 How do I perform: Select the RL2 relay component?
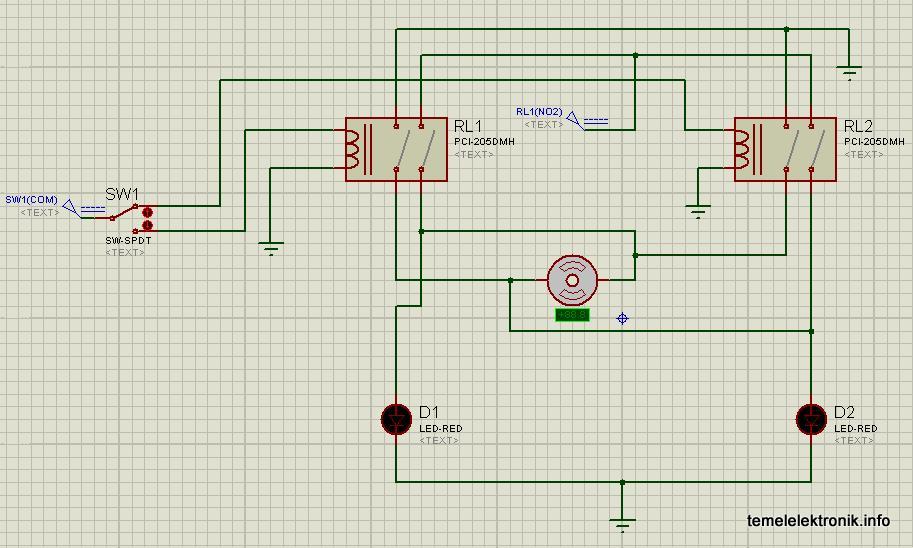point(785,149)
